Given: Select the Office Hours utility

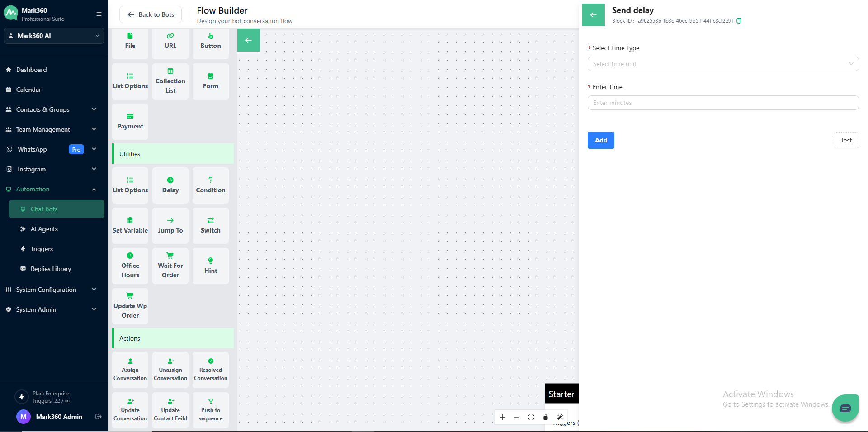Looking at the screenshot, I should click(x=130, y=266).
